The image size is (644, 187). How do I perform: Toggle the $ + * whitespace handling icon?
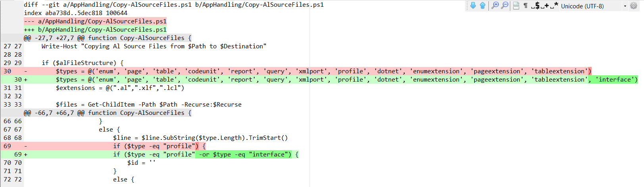[x=545, y=6]
